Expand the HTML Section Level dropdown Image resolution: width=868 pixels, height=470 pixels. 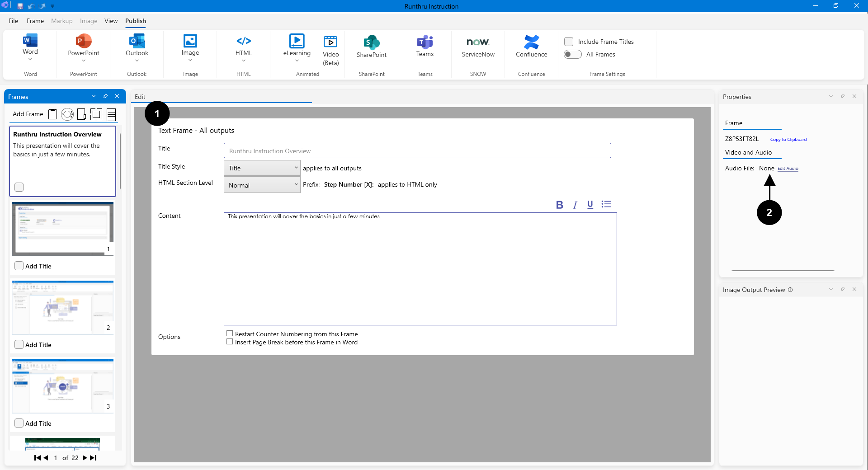pyautogui.click(x=262, y=185)
